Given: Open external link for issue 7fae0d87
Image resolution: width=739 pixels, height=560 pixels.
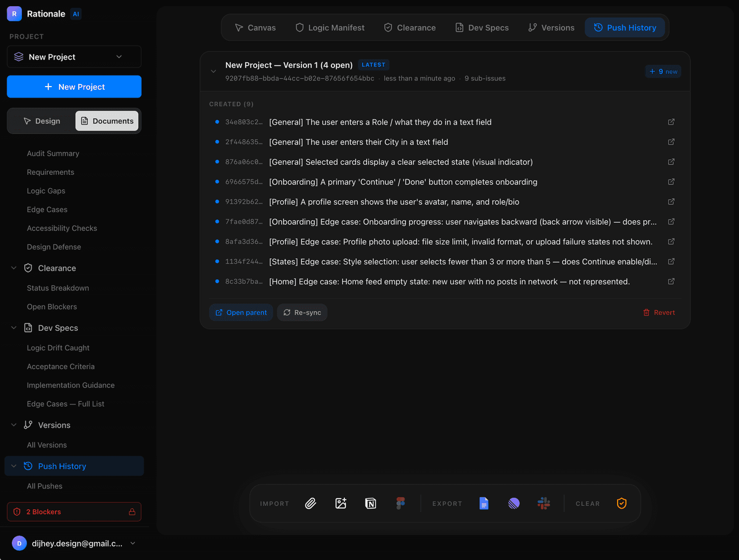Looking at the screenshot, I should click(x=671, y=221).
